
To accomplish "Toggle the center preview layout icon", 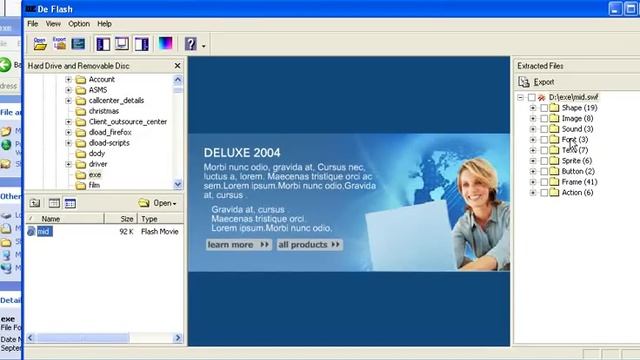I will (122, 44).
